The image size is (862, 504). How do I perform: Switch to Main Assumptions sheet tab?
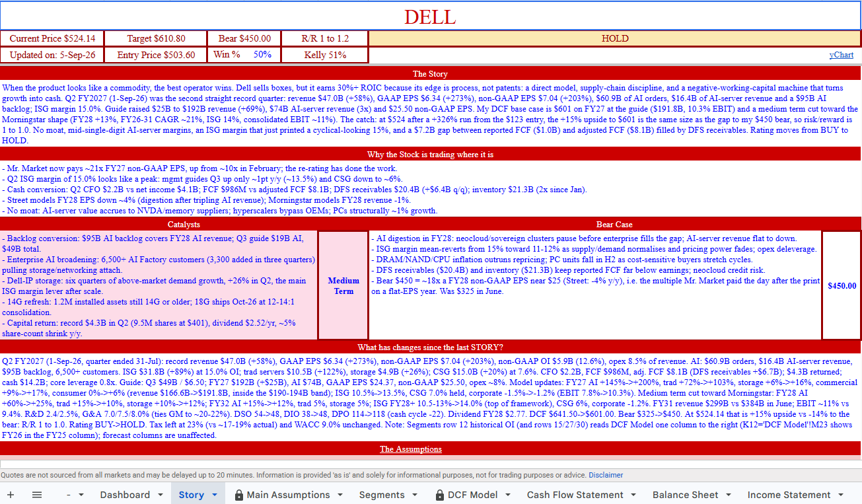click(x=288, y=494)
